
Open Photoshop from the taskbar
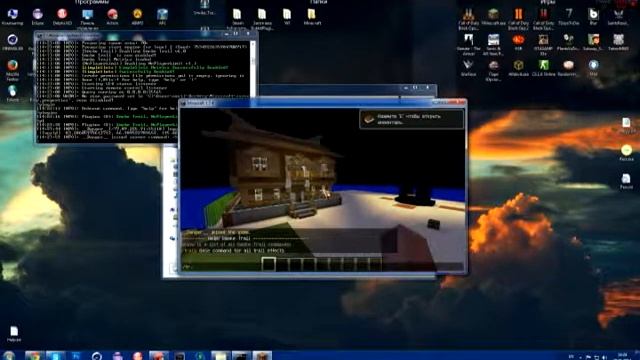click(x=76, y=355)
